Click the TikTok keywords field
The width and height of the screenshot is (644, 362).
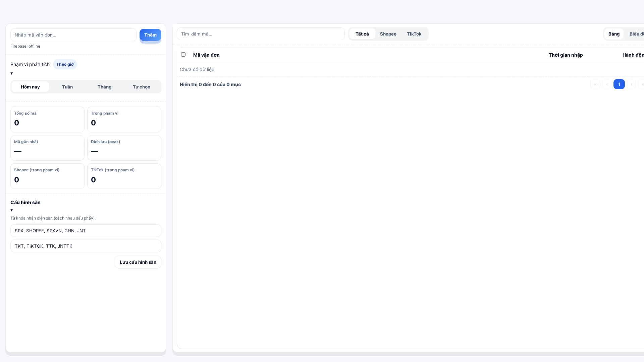(x=86, y=246)
